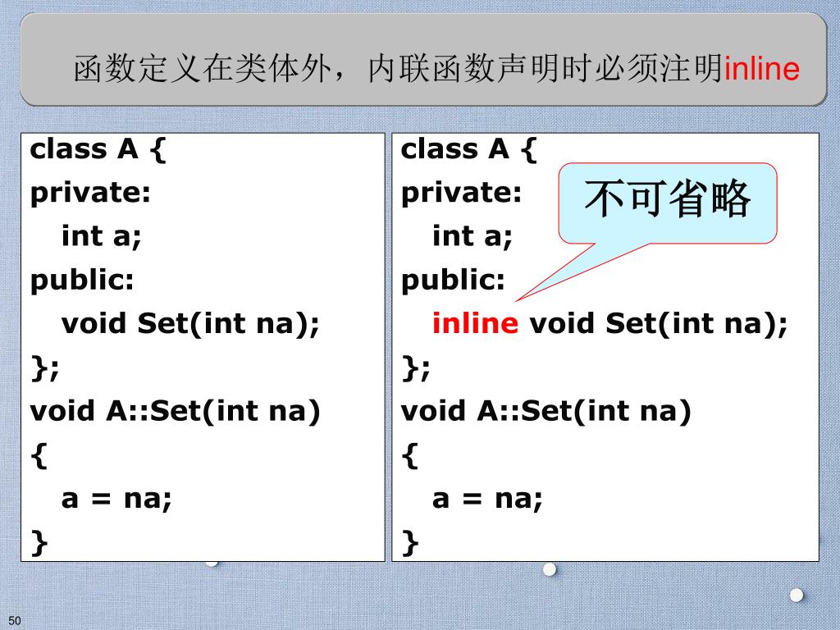
Task: Click the red word "inline" in the slide title
Action: pyautogui.click(x=762, y=69)
